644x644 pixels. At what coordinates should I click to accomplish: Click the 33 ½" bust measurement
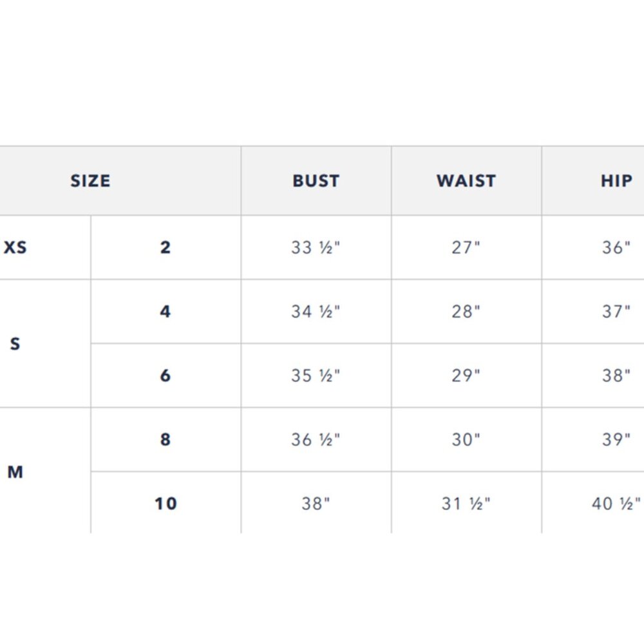tap(316, 247)
